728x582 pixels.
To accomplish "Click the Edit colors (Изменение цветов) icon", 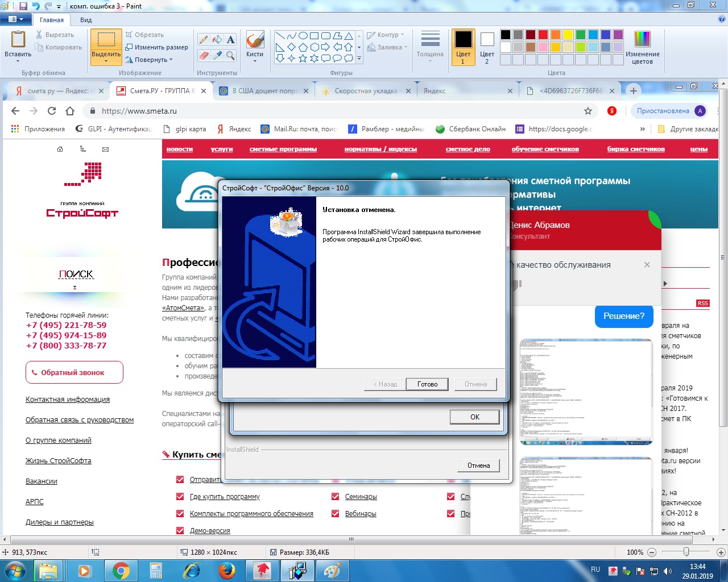I will (x=642, y=40).
